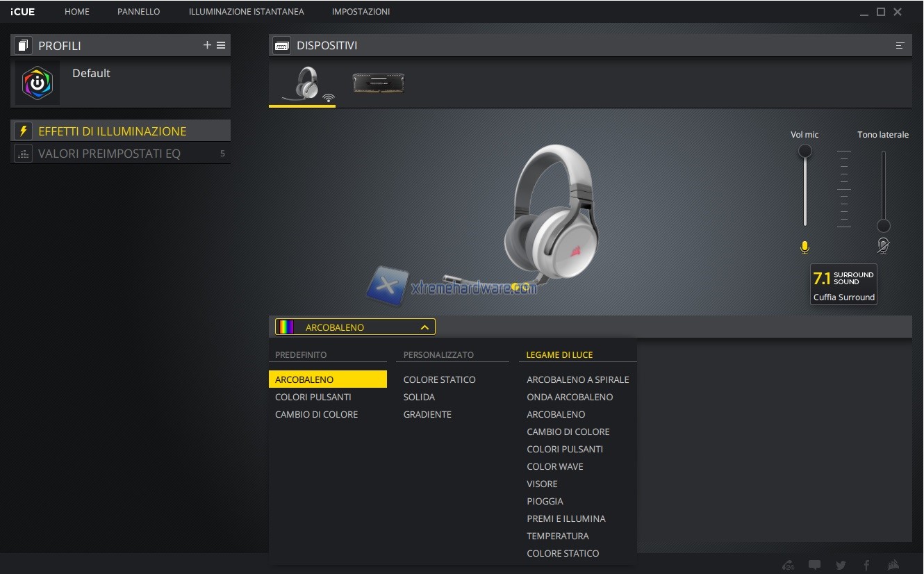Screen dimensions: 924x574
Task: Select the RAM memory module device icon
Action: click(379, 83)
